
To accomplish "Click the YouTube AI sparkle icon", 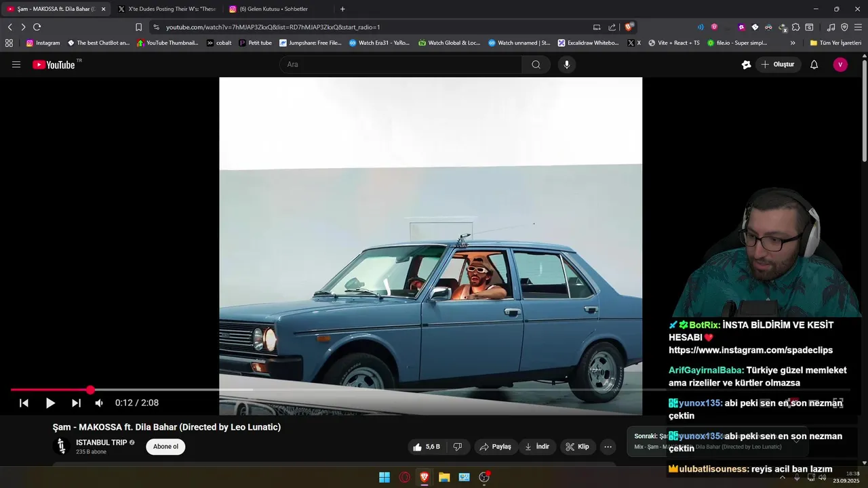I will tap(747, 64).
